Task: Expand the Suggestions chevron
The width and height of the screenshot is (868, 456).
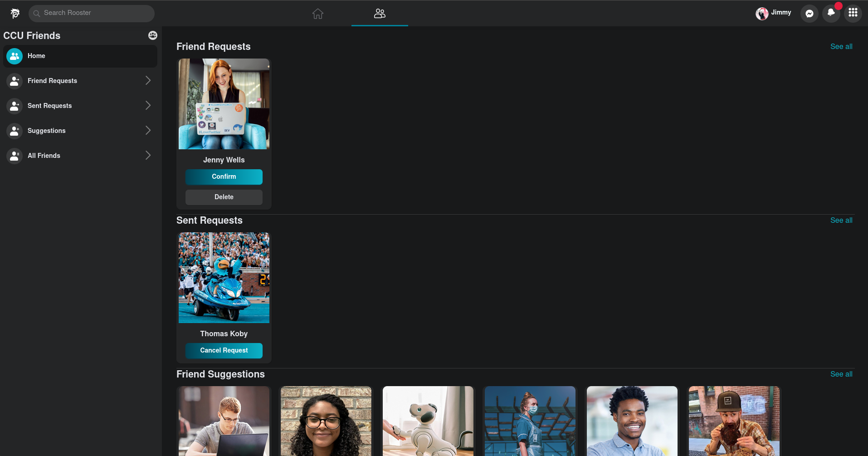Action: (x=148, y=131)
